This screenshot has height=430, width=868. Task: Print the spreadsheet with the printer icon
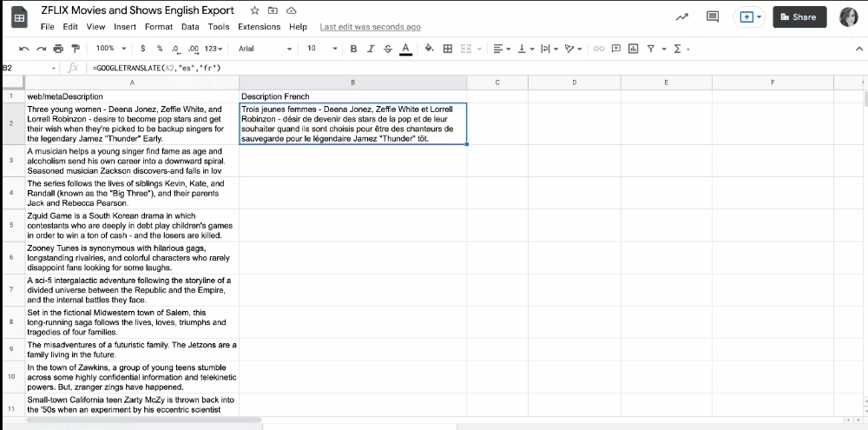(58, 49)
